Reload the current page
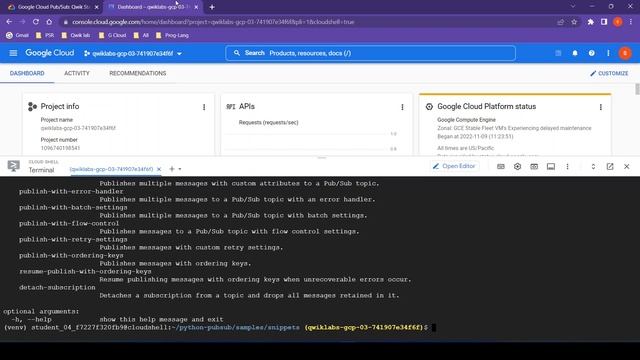 pos(36,22)
